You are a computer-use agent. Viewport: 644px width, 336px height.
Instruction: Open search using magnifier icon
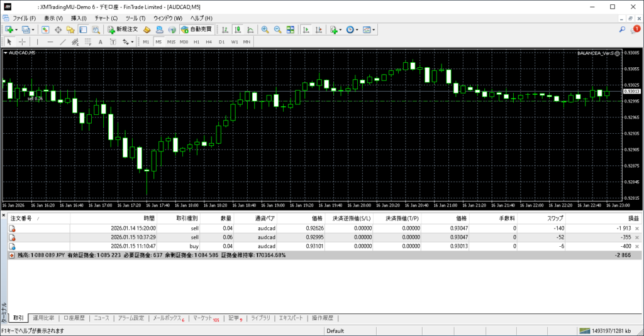coord(622,30)
